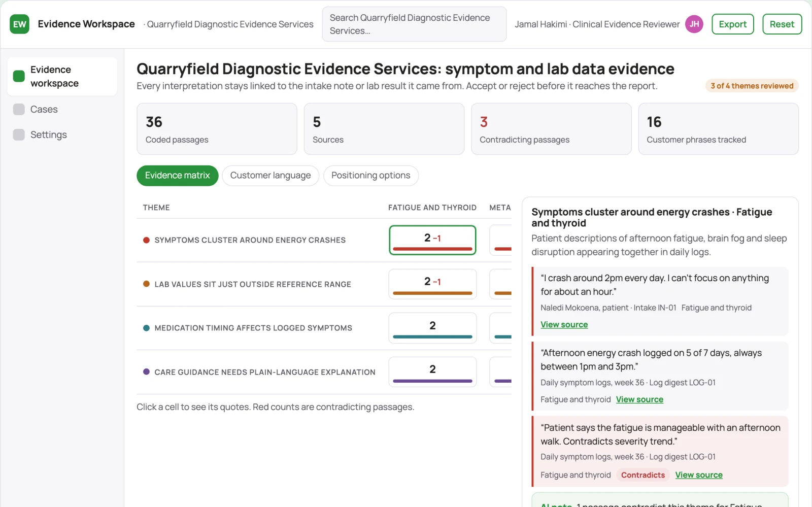Click the 'Symptoms Cluster Around Energy Crashes' theme label

point(250,240)
